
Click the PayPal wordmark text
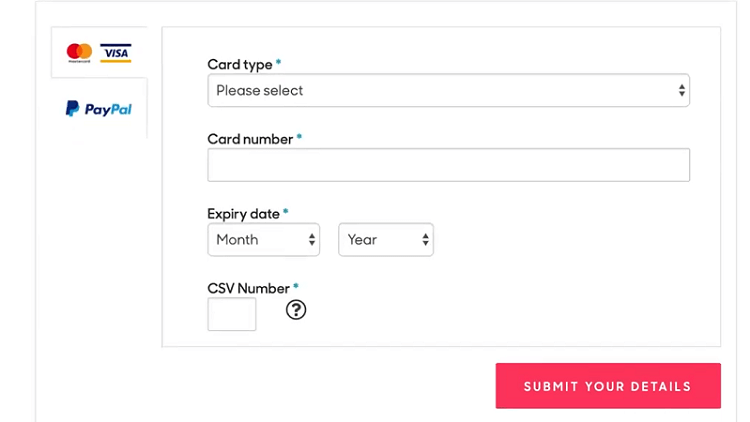click(108, 110)
